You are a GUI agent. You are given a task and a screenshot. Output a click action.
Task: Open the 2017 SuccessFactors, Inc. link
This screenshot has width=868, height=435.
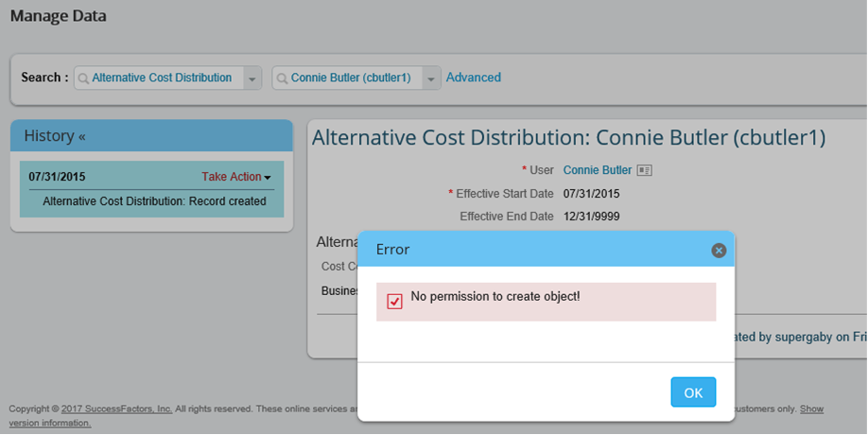point(117,409)
